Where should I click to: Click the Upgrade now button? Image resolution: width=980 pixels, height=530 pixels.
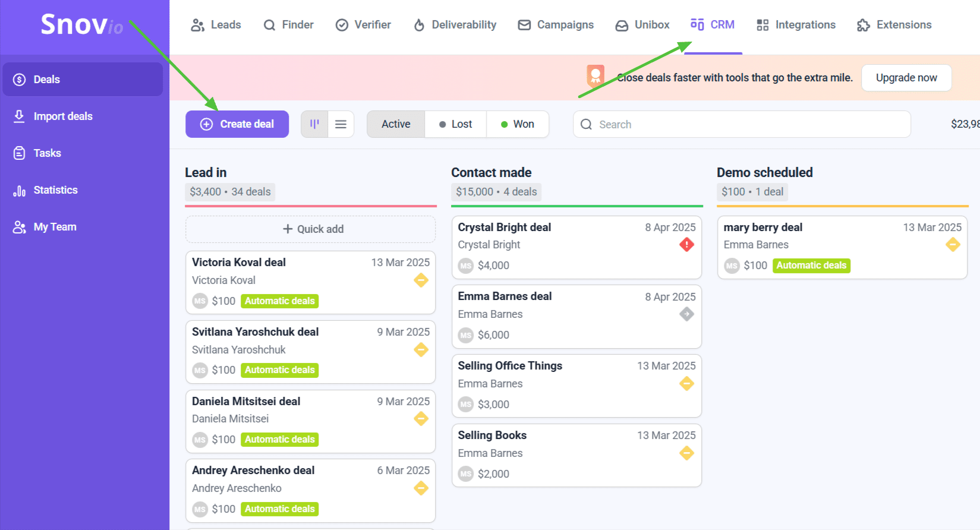point(906,78)
